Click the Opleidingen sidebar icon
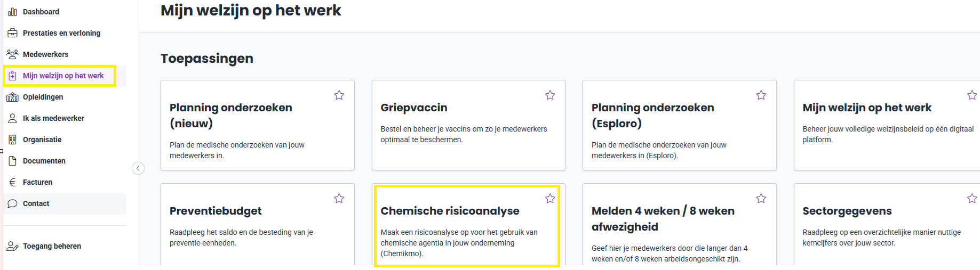 point(12,97)
